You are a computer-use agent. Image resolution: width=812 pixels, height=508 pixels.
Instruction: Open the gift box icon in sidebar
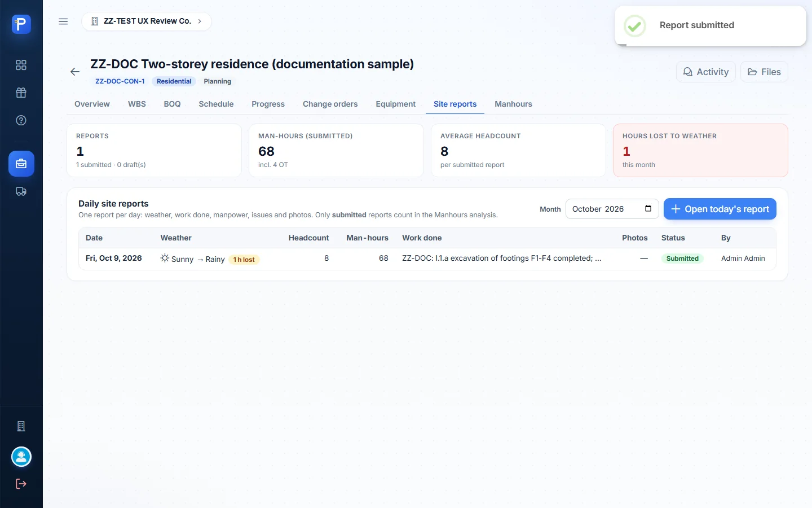(21, 93)
